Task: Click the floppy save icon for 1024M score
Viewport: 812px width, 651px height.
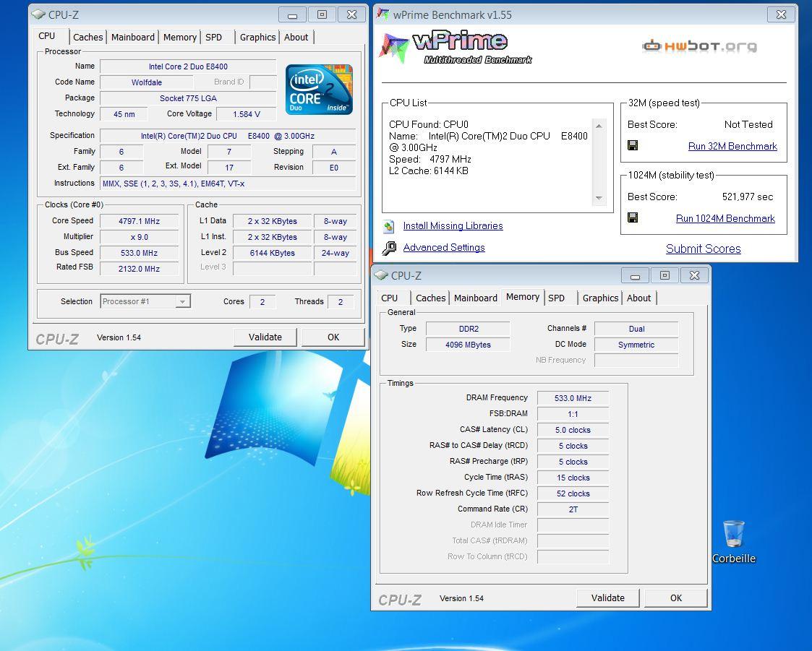Action: [x=632, y=217]
